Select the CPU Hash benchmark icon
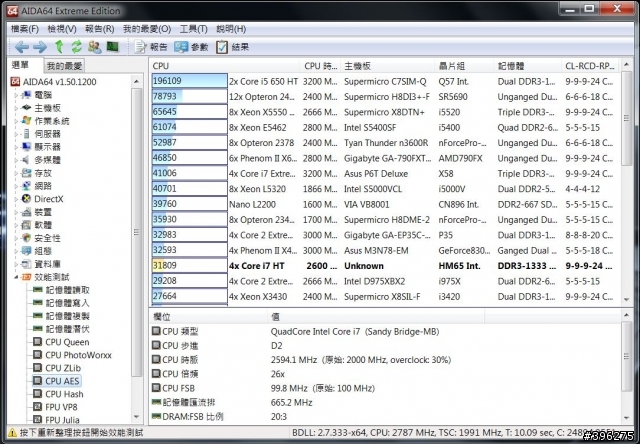 pos(37,394)
